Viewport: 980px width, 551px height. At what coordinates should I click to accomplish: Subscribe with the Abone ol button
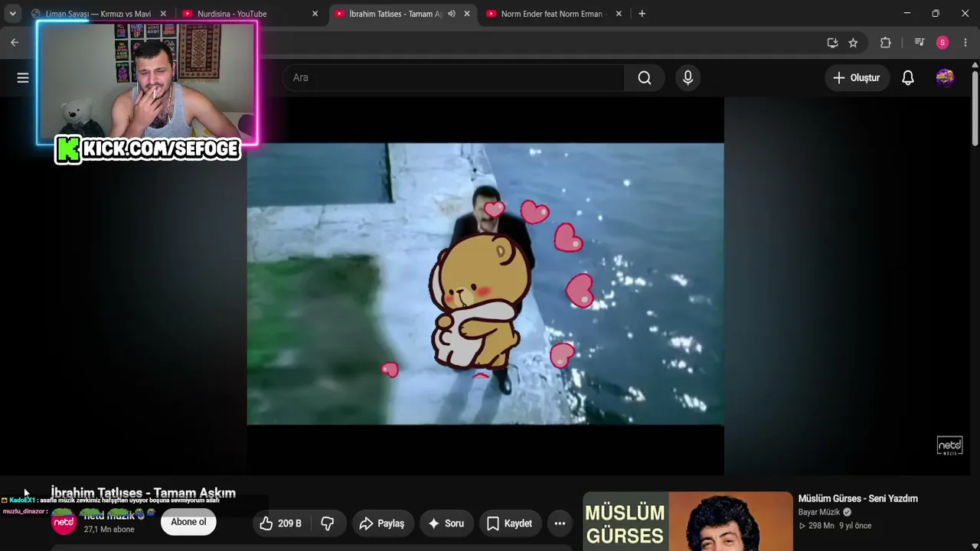tap(188, 522)
